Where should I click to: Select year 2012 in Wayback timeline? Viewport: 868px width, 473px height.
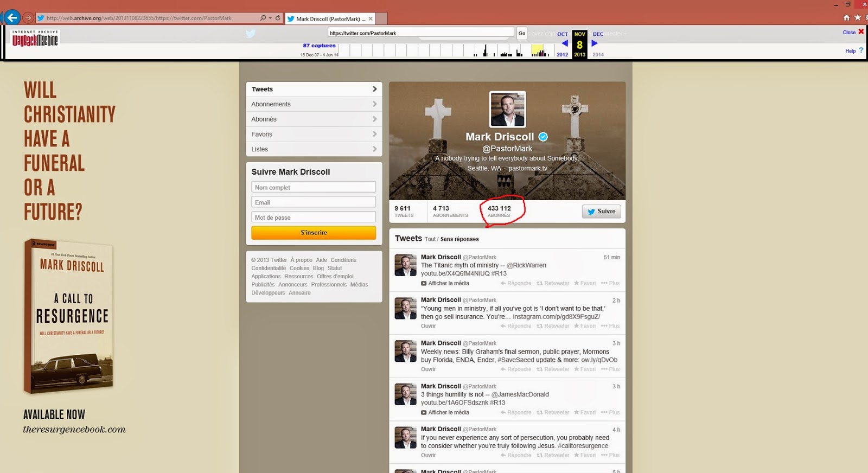(563, 54)
